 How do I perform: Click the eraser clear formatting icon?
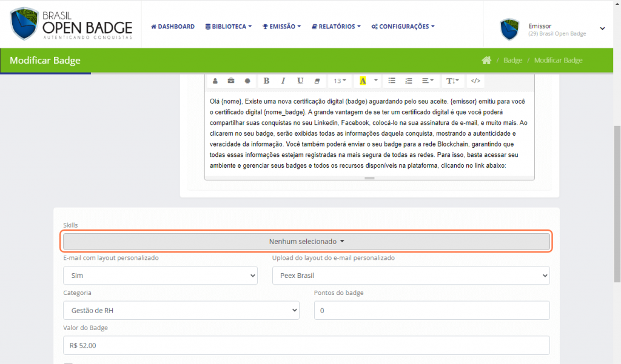pos(317,81)
